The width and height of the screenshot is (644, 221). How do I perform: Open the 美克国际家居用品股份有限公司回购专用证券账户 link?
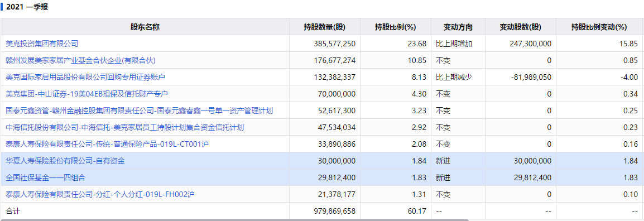85,77
